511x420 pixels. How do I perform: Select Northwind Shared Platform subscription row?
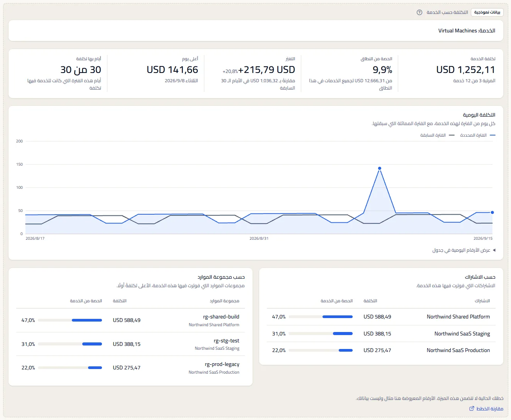(x=381, y=317)
